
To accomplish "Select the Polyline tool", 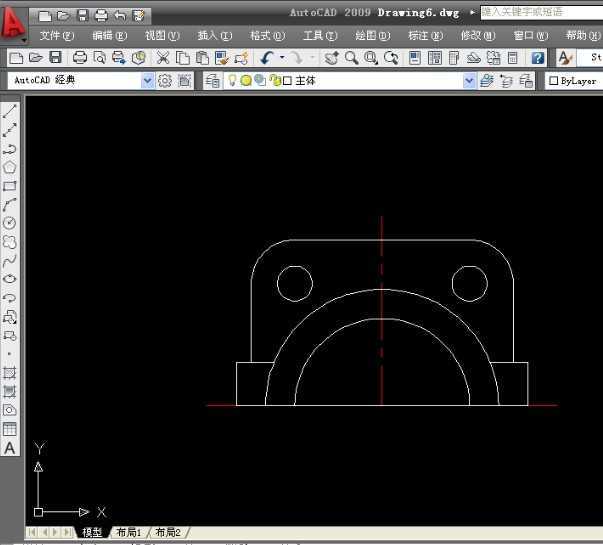I will tap(10, 149).
